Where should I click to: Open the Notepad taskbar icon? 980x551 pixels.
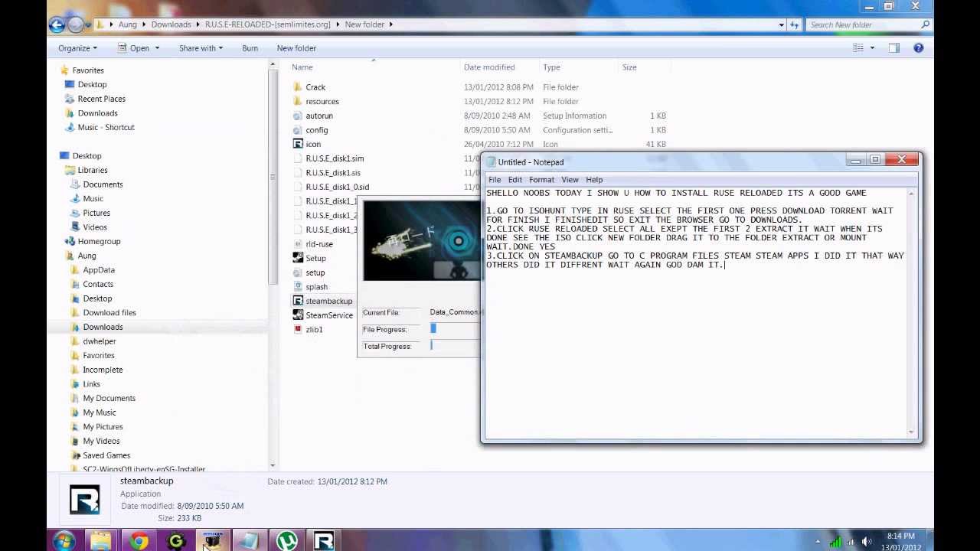250,541
